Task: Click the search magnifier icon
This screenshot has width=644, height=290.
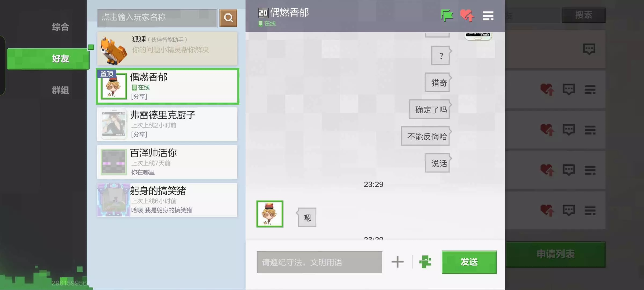Action: click(228, 18)
